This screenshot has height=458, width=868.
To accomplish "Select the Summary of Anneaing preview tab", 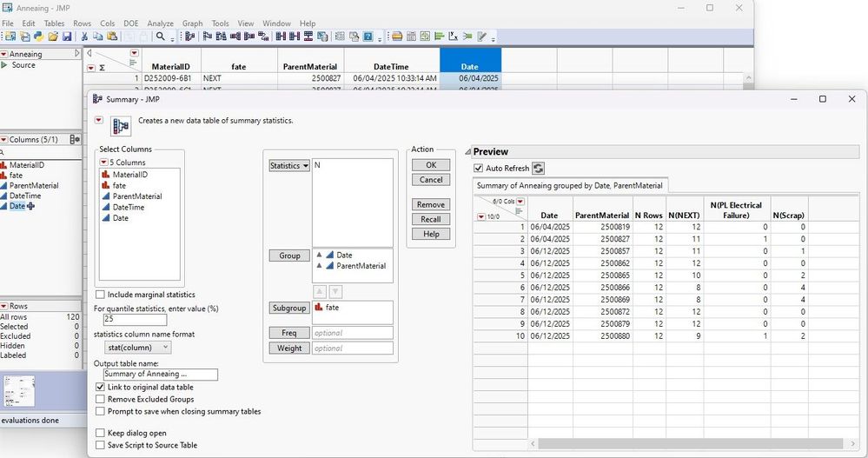I will (570, 185).
